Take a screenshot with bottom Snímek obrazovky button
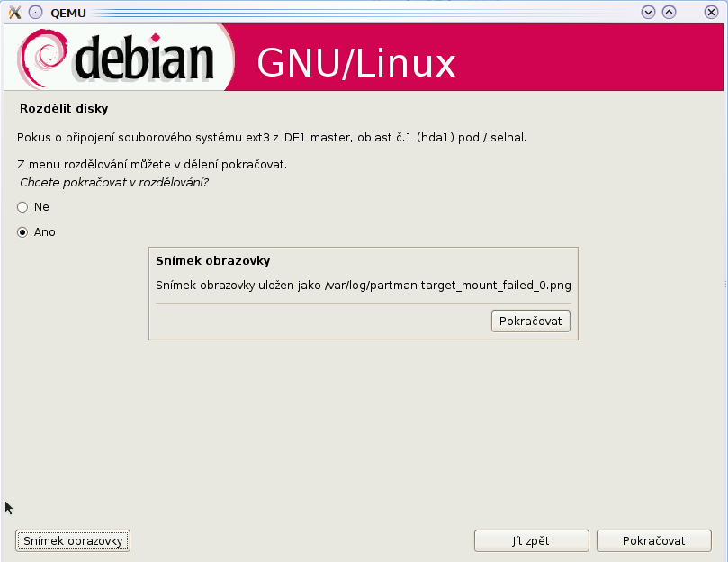The height and width of the screenshot is (562, 728). tap(73, 541)
